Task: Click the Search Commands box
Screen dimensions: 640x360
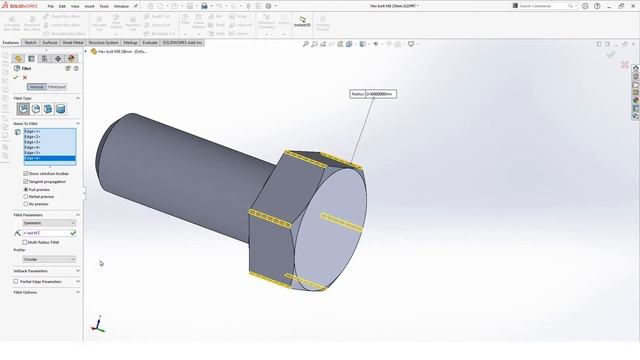Action: (x=544, y=6)
